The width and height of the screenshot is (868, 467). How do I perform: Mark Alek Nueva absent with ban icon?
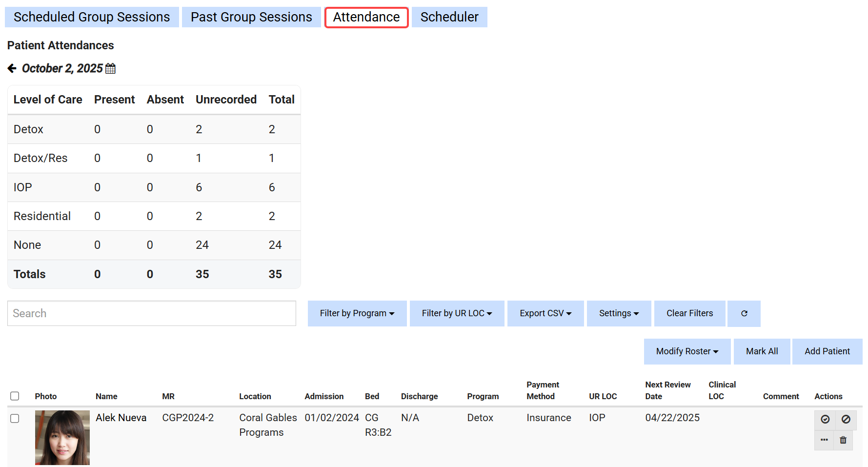pyautogui.click(x=846, y=419)
